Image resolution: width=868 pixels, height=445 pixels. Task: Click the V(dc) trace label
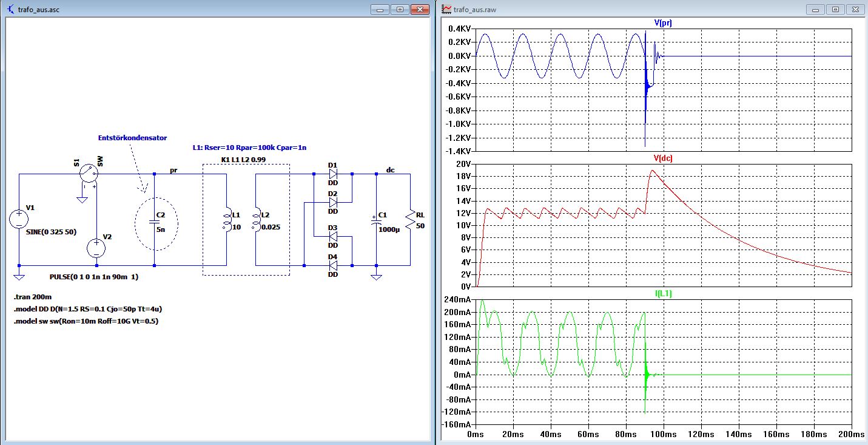(663, 158)
